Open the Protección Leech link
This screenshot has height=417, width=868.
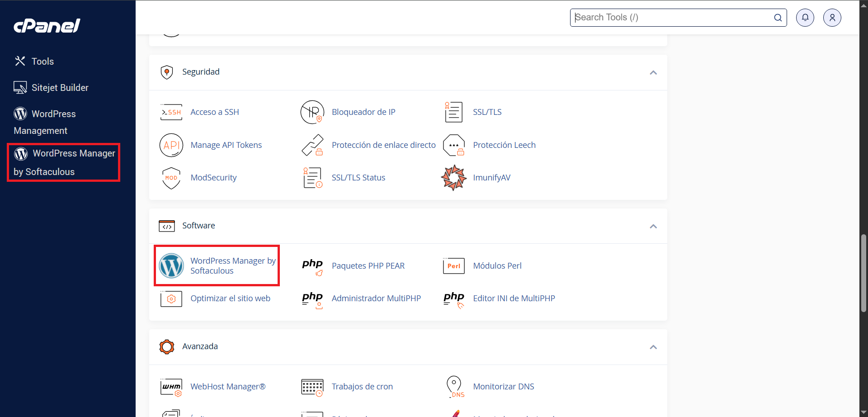[x=505, y=145]
